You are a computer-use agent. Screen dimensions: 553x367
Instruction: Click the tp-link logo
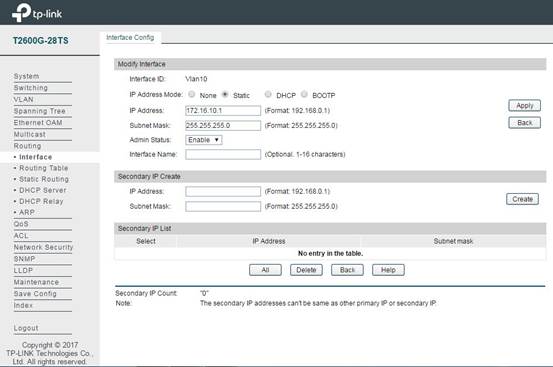coord(37,13)
